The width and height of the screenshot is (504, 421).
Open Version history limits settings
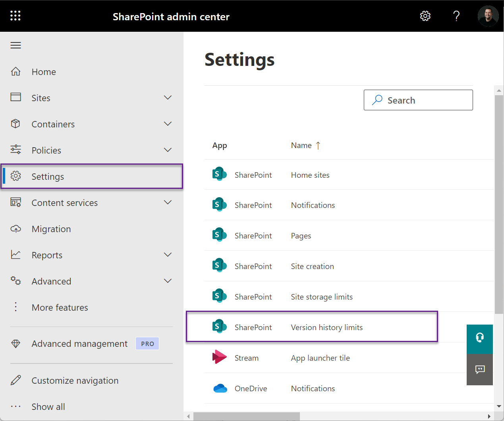pos(326,327)
